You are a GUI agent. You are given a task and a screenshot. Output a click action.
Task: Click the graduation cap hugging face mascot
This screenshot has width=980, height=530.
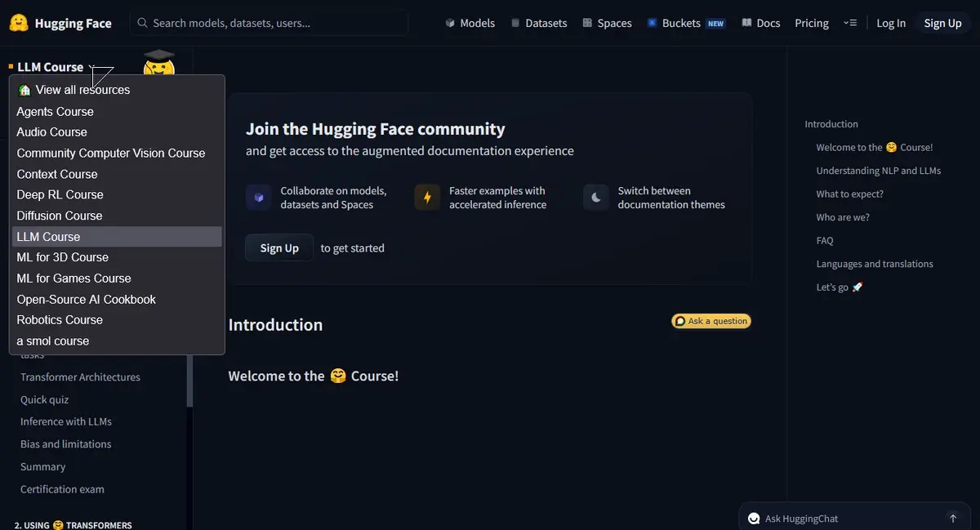coord(159,64)
